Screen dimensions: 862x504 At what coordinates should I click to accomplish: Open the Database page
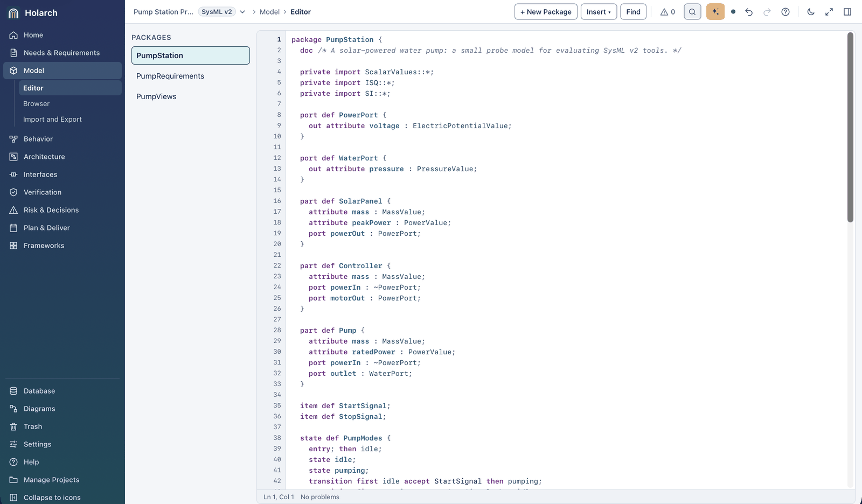(x=62, y=391)
